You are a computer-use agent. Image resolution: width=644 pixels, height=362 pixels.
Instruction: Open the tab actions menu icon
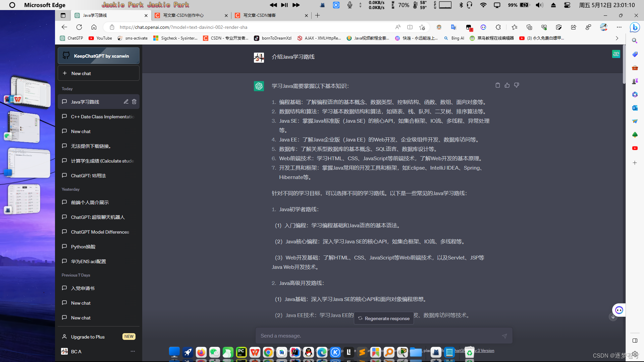(x=63, y=15)
